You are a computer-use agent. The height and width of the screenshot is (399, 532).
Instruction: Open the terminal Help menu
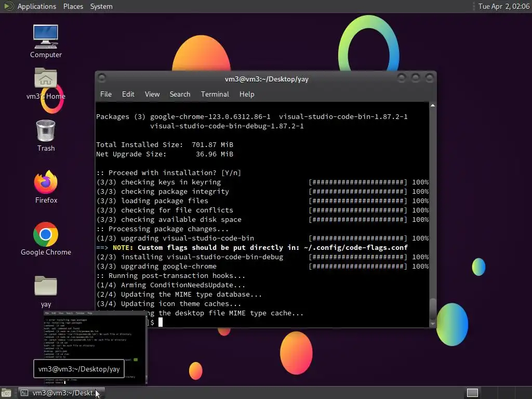coord(247,95)
